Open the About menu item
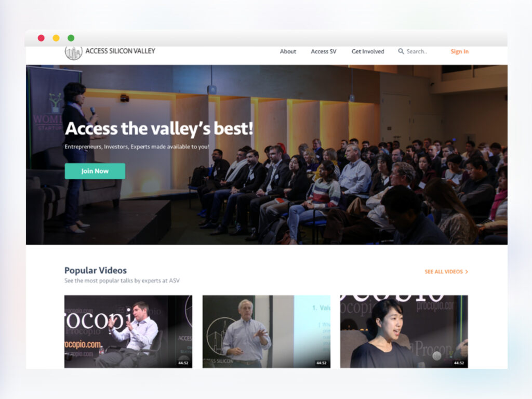 [x=288, y=51]
